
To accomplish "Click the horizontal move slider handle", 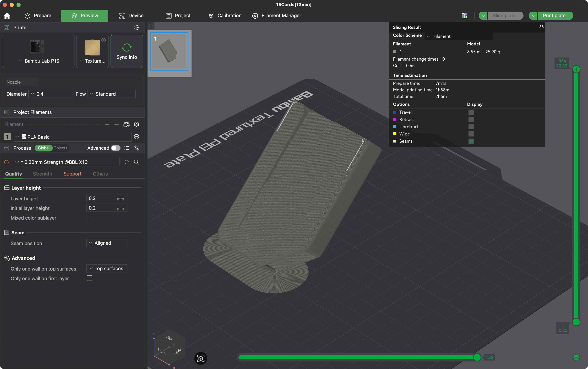I will (477, 357).
